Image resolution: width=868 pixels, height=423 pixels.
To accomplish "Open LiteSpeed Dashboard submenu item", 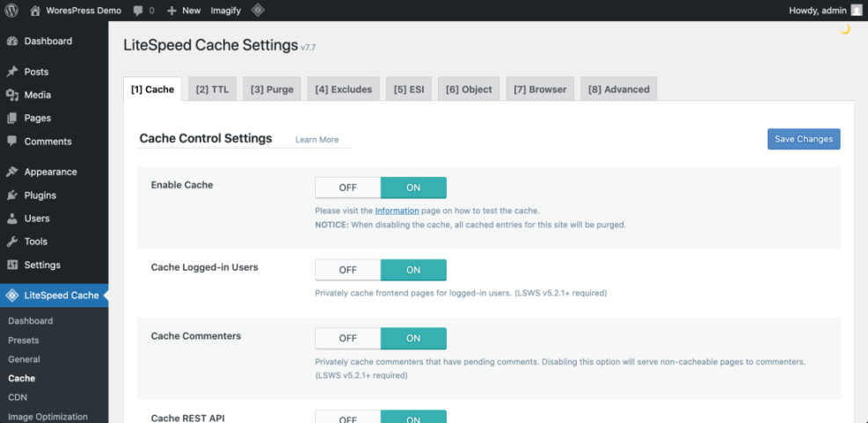I will (x=31, y=321).
